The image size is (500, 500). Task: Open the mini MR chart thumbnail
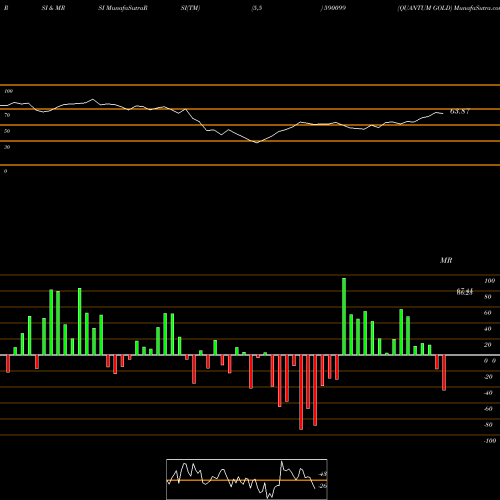[247, 479]
